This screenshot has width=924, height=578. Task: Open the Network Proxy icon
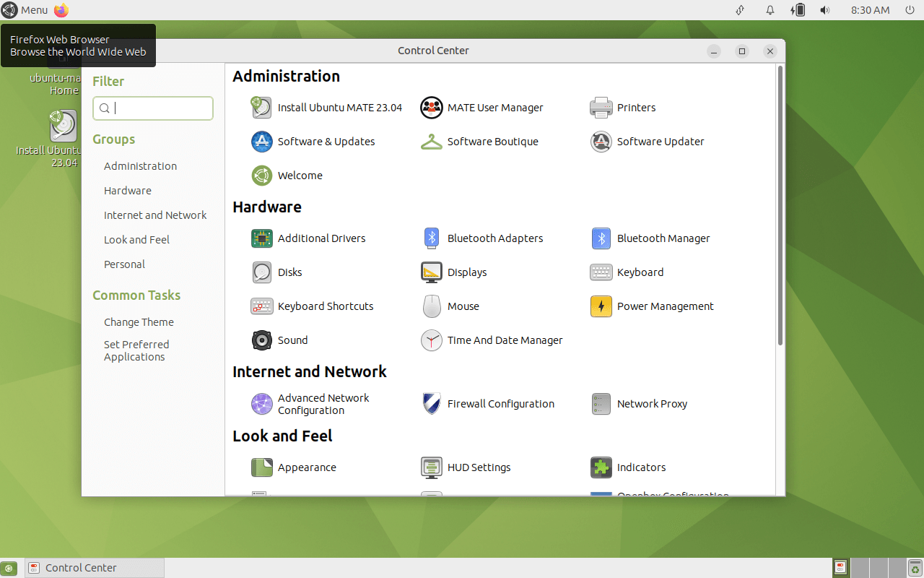601,404
